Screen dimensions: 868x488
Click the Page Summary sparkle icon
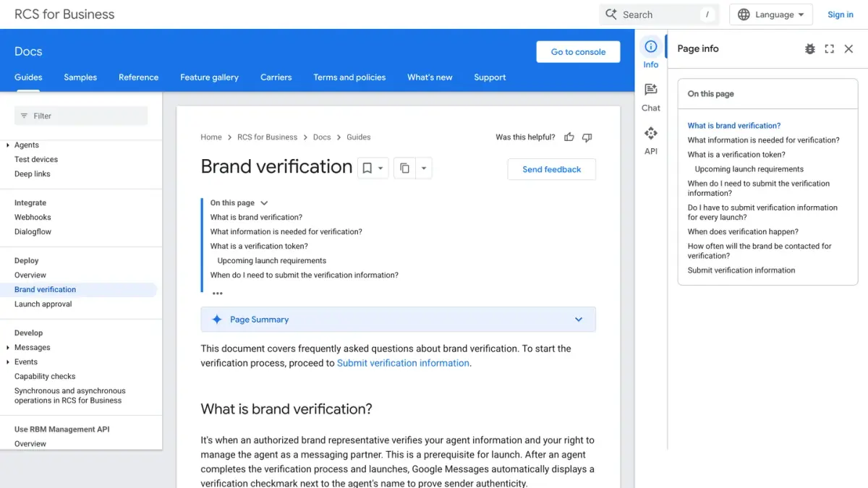point(216,320)
